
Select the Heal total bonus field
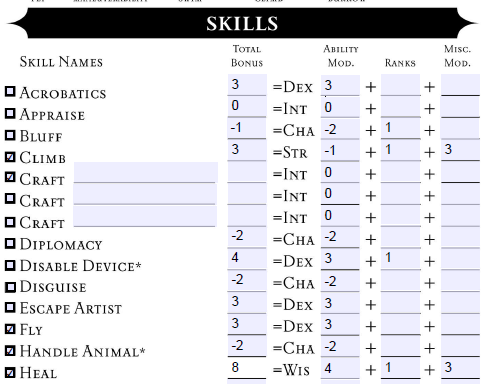coord(247,368)
